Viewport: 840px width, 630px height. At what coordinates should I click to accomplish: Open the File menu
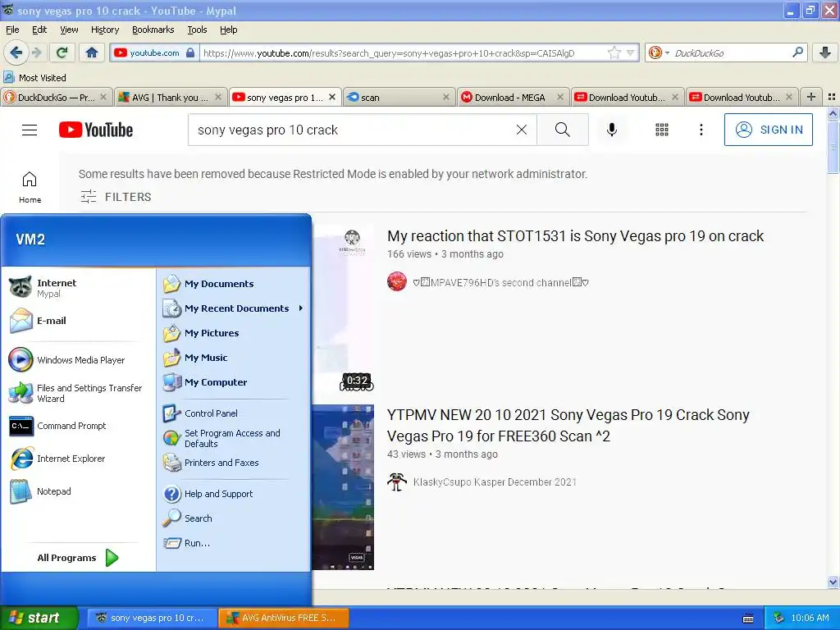coord(12,30)
